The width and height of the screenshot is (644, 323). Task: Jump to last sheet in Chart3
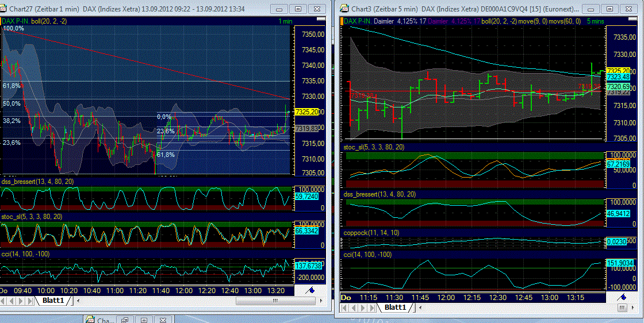click(371, 307)
